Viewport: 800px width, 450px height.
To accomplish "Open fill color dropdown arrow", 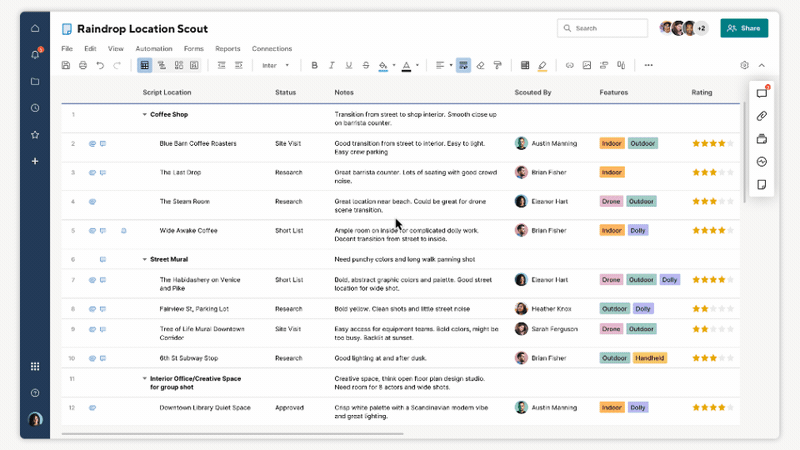I will pyautogui.click(x=394, y=65).
